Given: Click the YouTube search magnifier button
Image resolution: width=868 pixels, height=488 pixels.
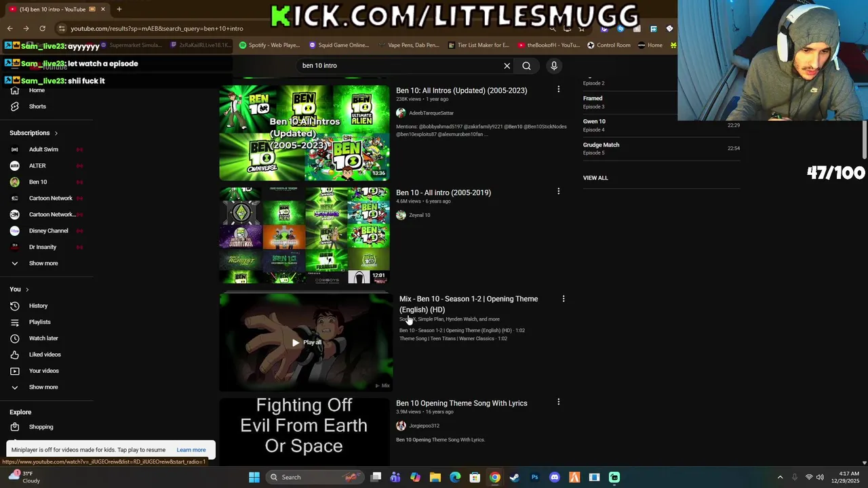Looking at the screenshot, I should pos(526,66).
